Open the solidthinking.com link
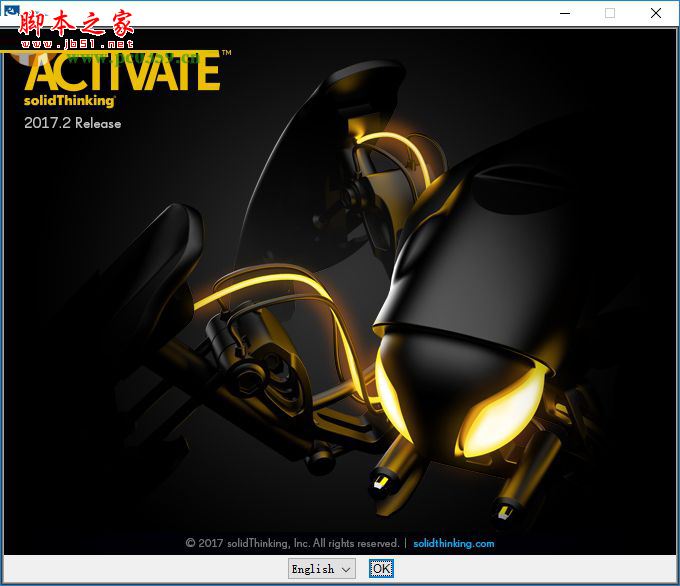The width and height of the screenshot is (680, 586). [454, 543]
